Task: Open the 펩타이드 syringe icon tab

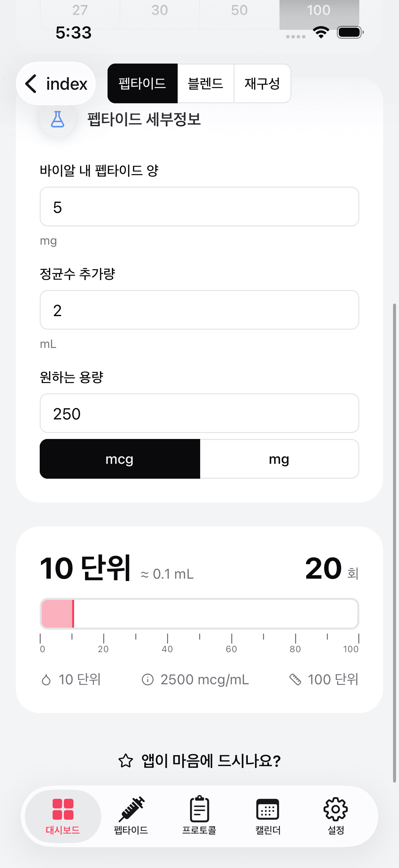Action: coord(131,815)
